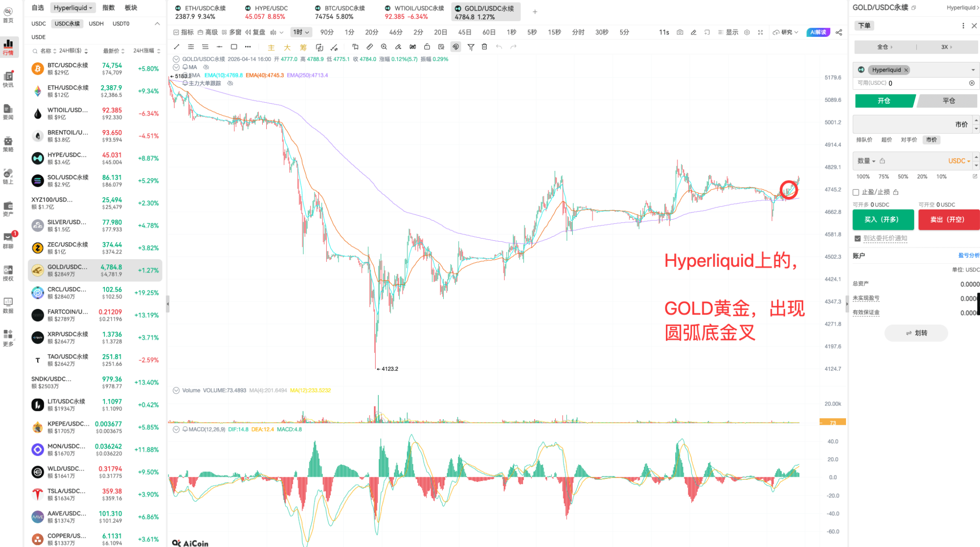Open the AI解读 analysis feature
980x547 pixels.
(817, 32)
